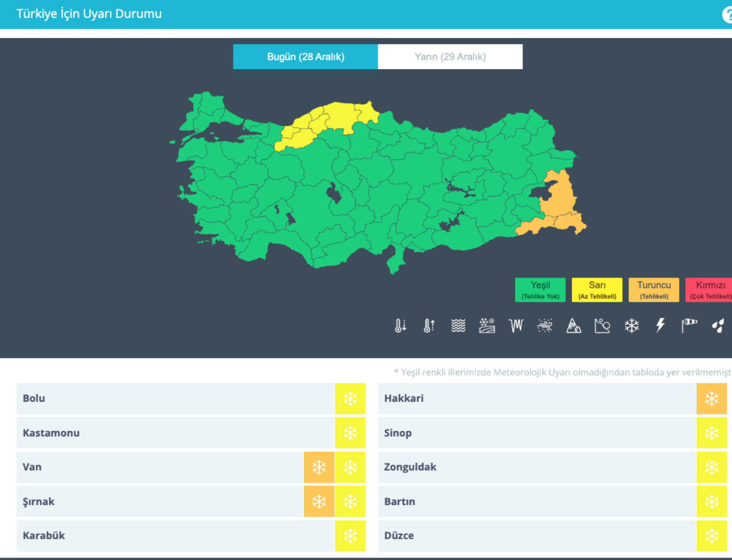The image size is (732, 560).
Task: Select the windsock wind warning icon
Action: (689, 326)
